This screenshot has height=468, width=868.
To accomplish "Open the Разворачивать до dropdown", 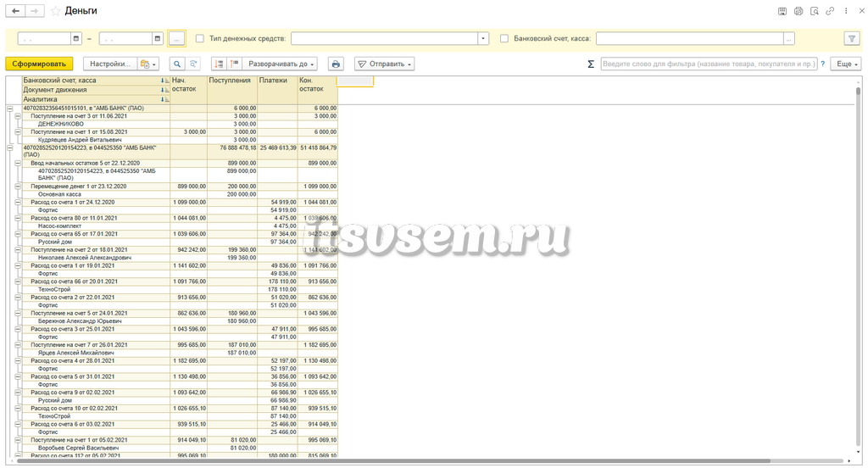I will pos(280,64).
